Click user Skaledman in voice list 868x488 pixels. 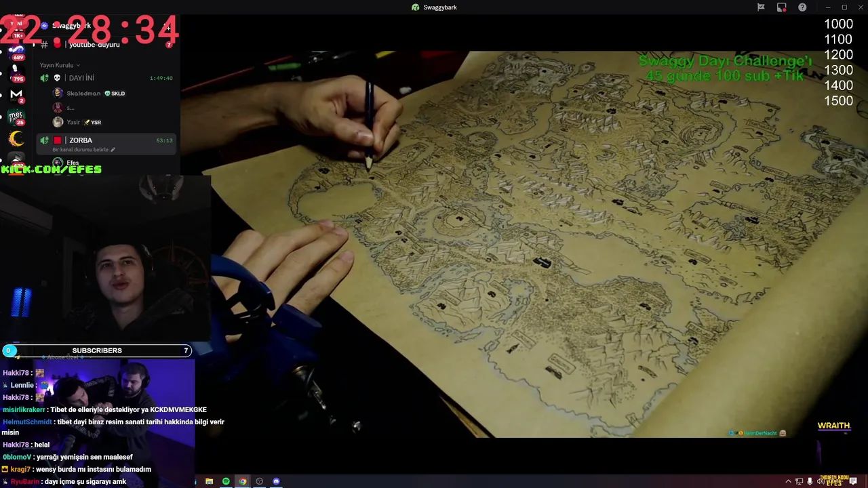(x=83, y=94)
